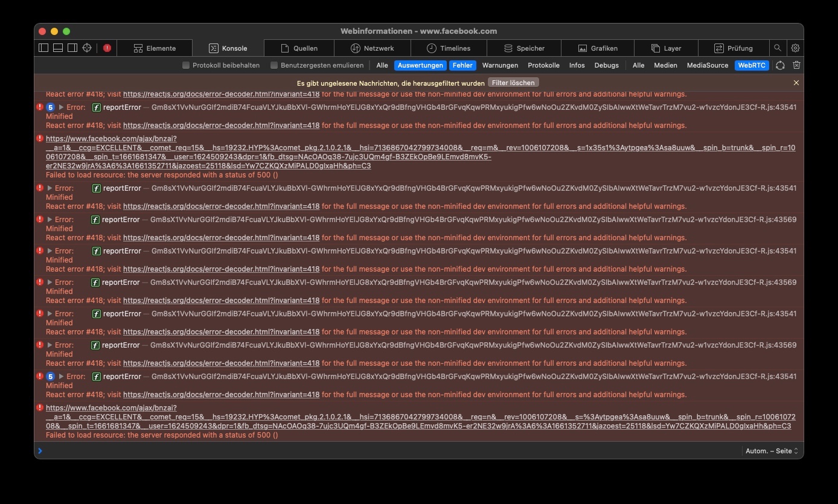Image resolution: width=838 pixels, height=504 pixels.
Task: Dock the inspector to the left side
Action: [43, 48]
